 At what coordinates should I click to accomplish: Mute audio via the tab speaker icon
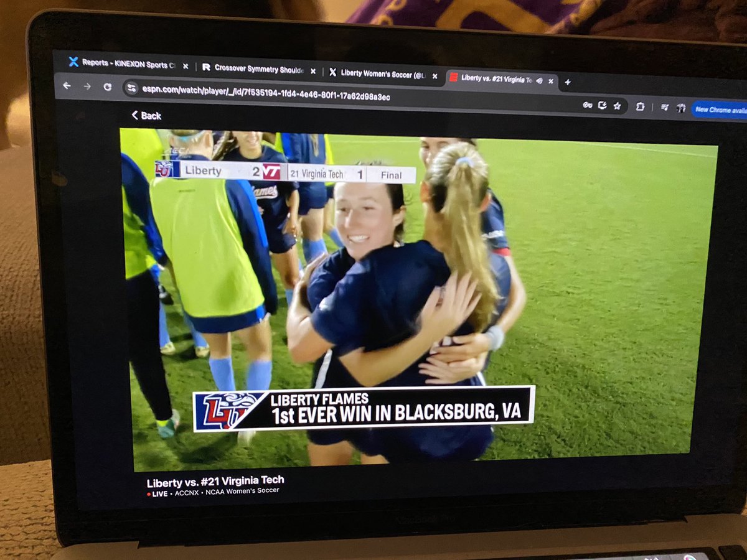(539, 80)
